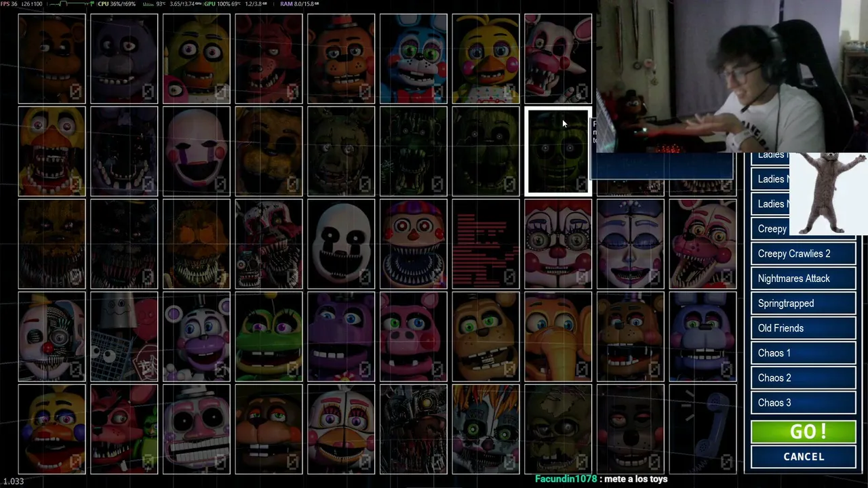Viewport: 868px width, 488px height.
Task: Select the Lefty character portrait
Action: coord(631,430)
